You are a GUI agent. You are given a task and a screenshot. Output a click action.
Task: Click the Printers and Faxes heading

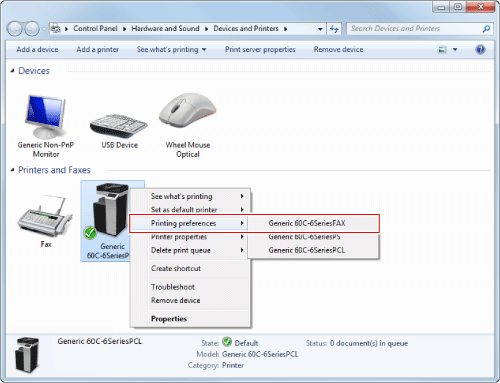54,170
